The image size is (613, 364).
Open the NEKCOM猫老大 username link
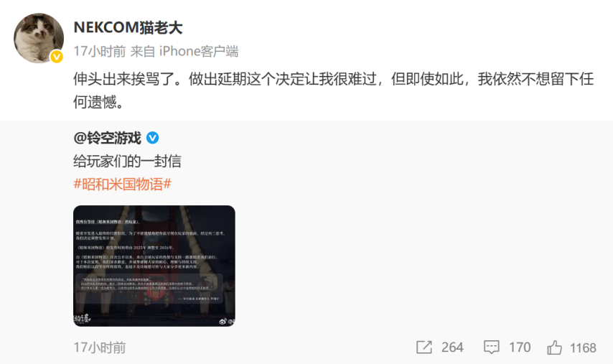click(x=128, y=28)
